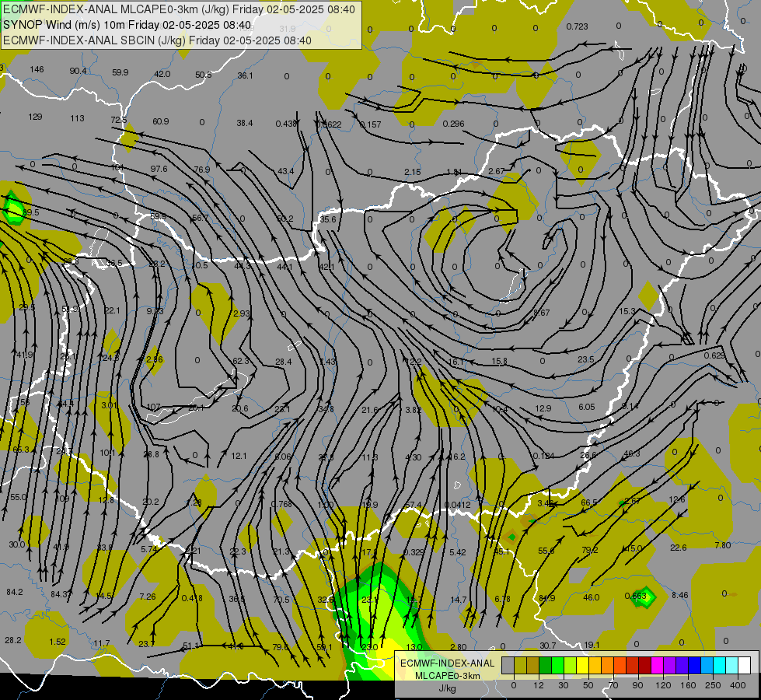Click the map value '76.9'
Screen dimensions: 761x700
202,170
